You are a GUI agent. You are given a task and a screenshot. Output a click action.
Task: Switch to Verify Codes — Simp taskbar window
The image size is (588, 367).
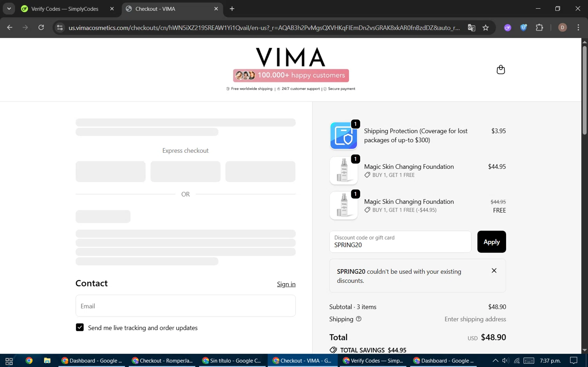pyautogui.click(x=374, y=361)
